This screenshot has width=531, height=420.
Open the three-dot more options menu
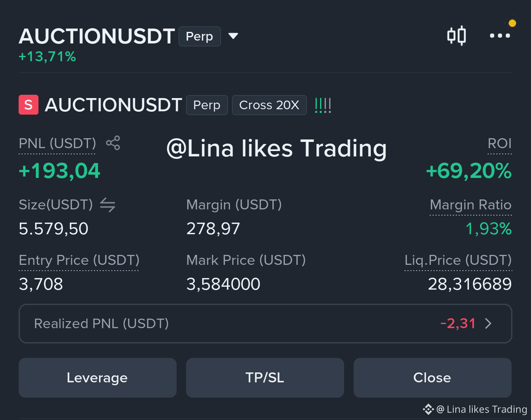tap(500, 36)
